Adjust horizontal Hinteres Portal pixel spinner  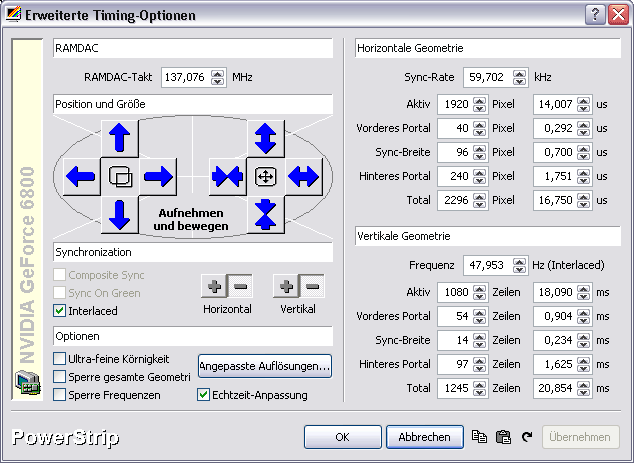click(x=480, y=176)
